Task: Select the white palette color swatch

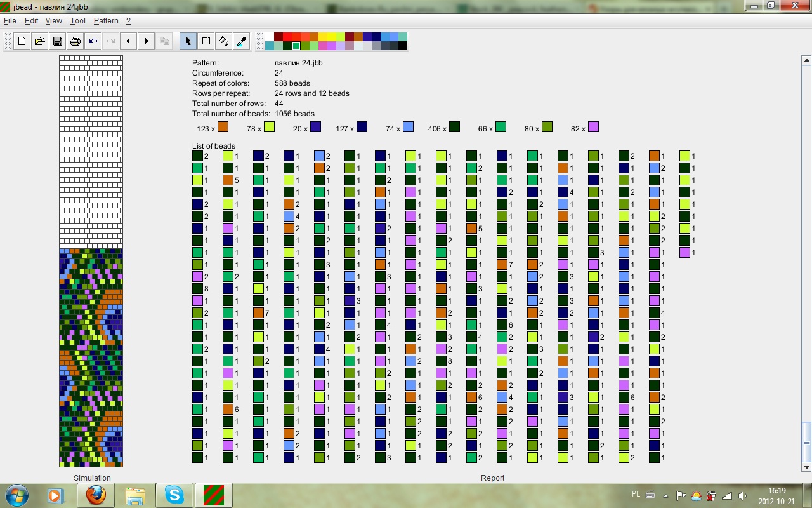Action: click(x=270, y=37)
